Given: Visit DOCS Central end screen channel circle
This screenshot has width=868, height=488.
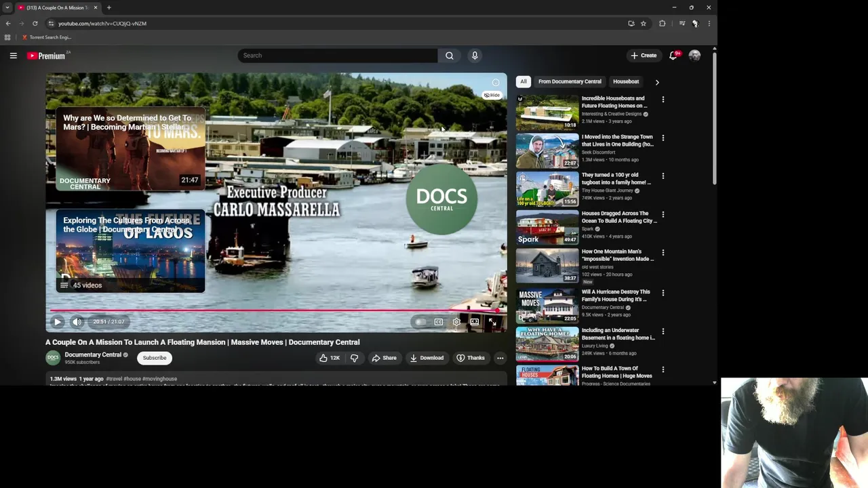Looking at the screenshot, I should pyautogui.click(x=441, y=199).
